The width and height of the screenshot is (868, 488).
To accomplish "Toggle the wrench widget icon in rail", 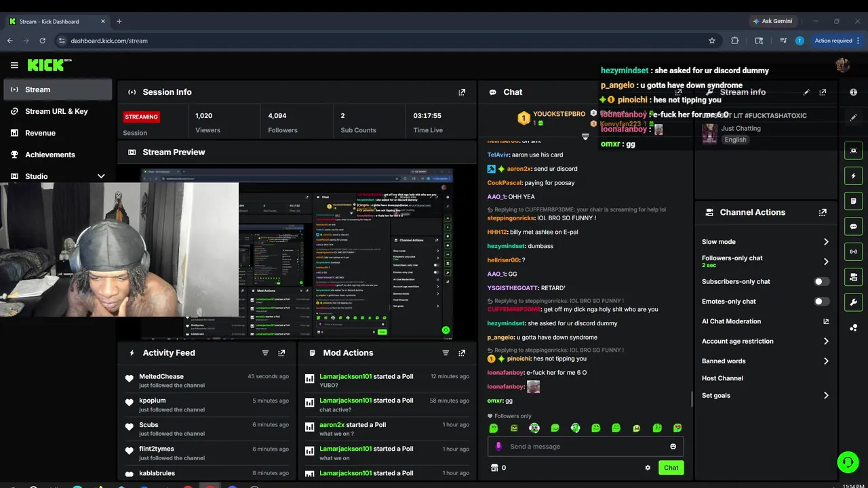I will (x=853, y=302).
